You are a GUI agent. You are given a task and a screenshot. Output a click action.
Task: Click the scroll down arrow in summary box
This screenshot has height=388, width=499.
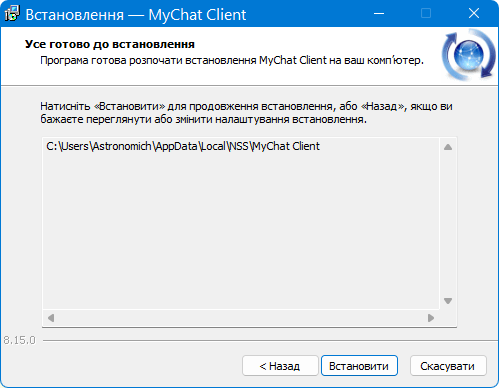point(448,301)
